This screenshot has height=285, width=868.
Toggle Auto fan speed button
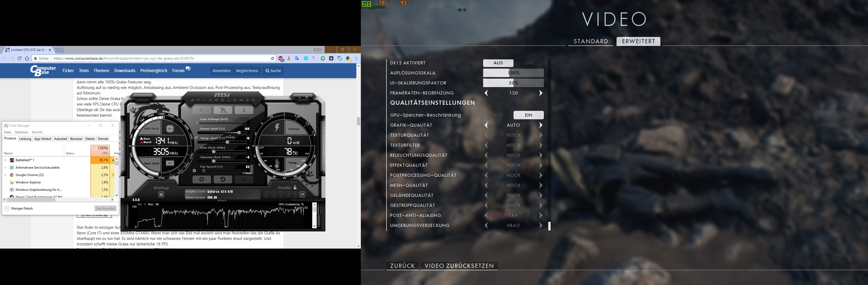pos(248,173)
